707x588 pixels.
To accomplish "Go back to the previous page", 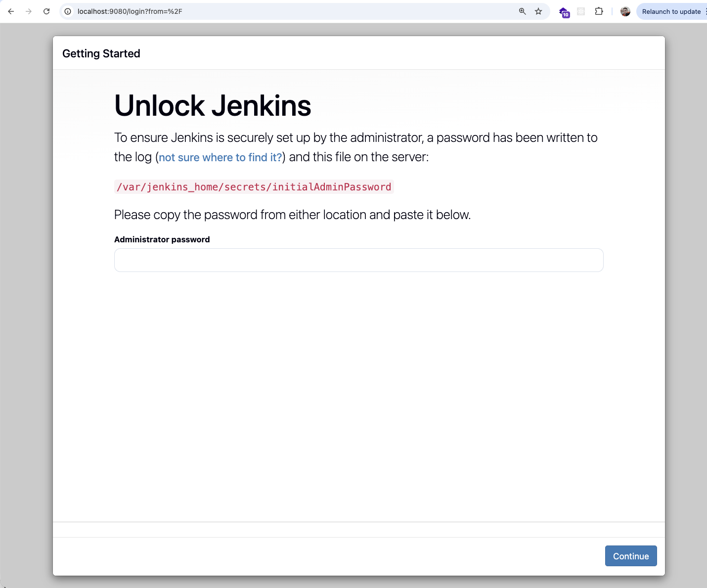I will [x=11, y=11].
